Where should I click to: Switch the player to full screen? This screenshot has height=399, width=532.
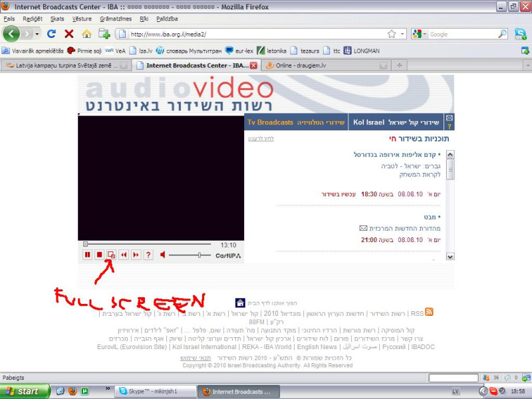point(111,255)
